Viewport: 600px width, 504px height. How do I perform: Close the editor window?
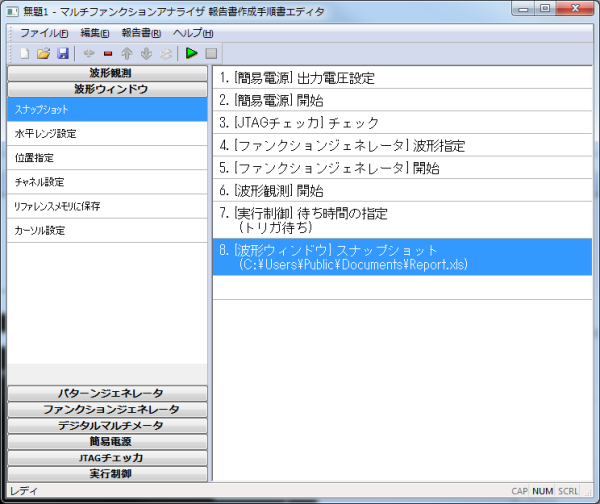click(x=575, y=9)
